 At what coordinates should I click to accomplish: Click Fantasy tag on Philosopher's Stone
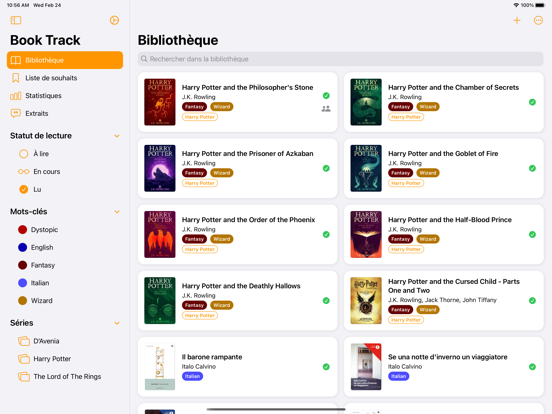tap(194, 107)
